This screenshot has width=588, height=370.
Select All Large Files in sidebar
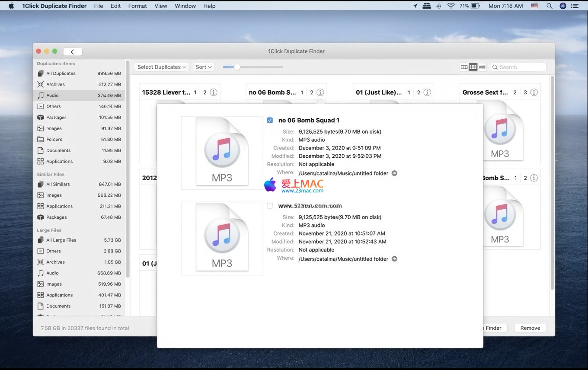pyautogui.click(x=61, y=240)
